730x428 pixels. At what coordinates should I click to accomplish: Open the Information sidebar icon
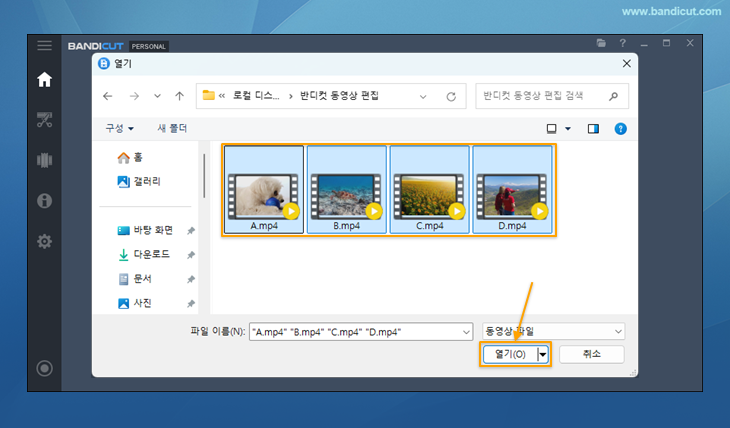point(44,201)
